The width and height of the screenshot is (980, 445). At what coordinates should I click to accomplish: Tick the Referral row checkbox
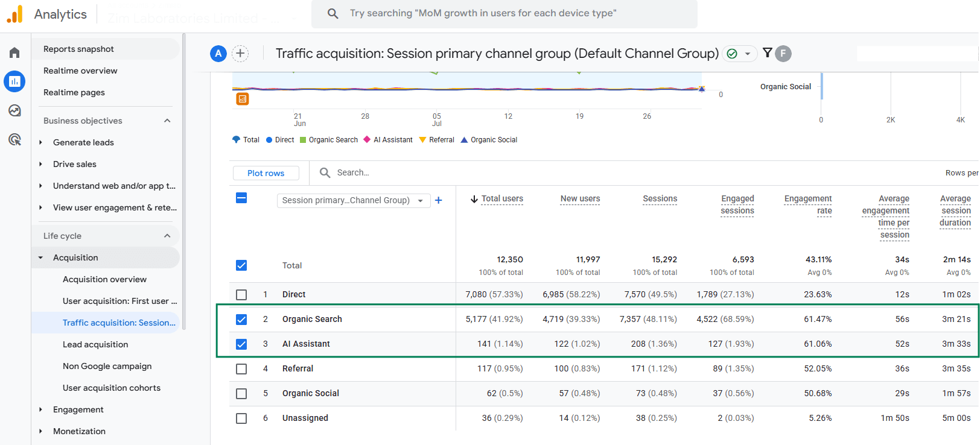coord(241,369)
